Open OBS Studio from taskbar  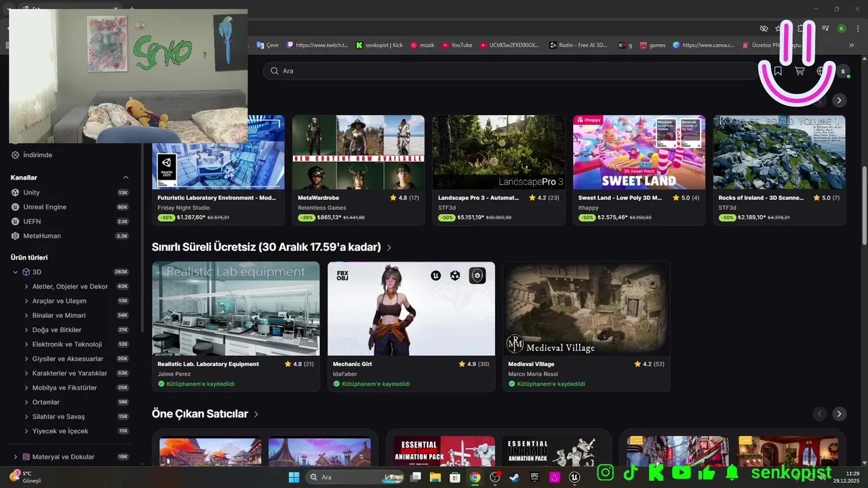click(495, 477)
